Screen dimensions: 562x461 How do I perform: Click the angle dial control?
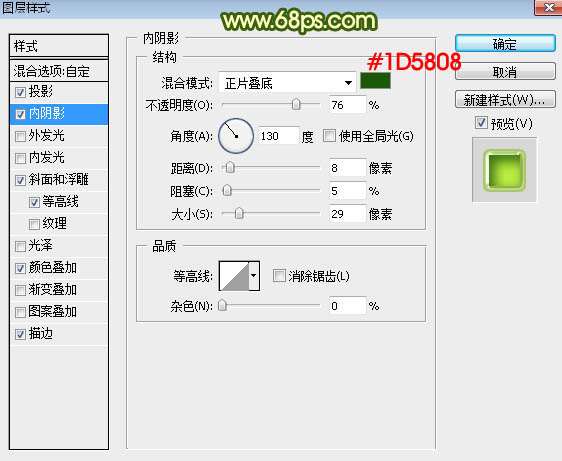[x=236, y=136]
